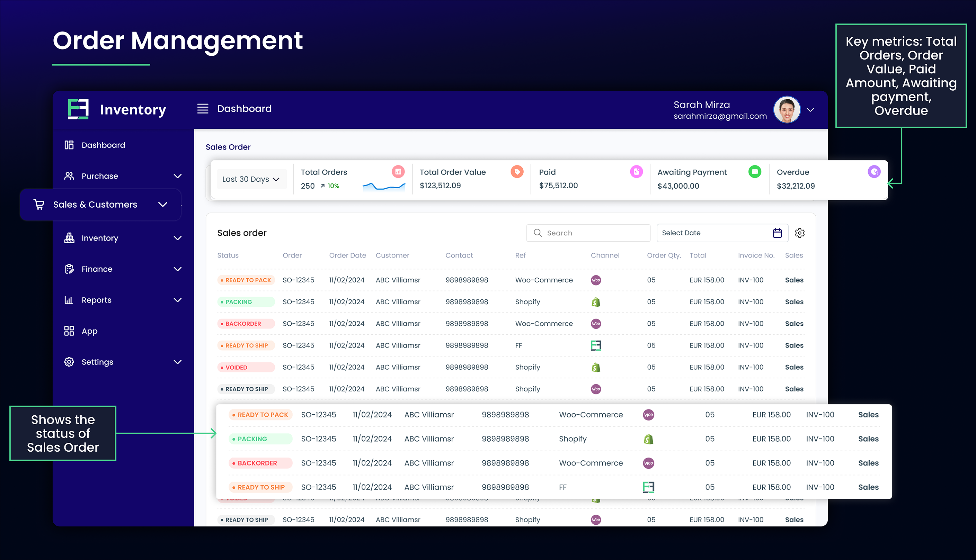Viewport: 976px width, 560px height.
Task: Open the Last 30 Days dropdown
Action: tap(251, 179)
